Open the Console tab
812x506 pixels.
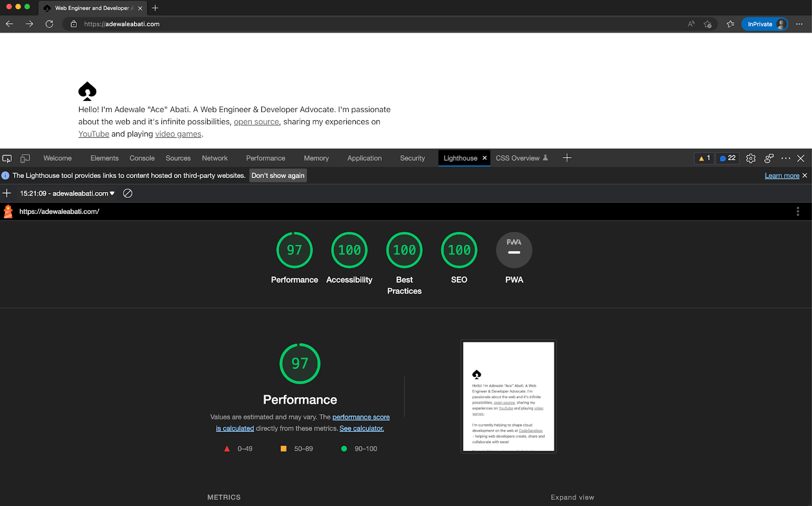tap(142, 158)
